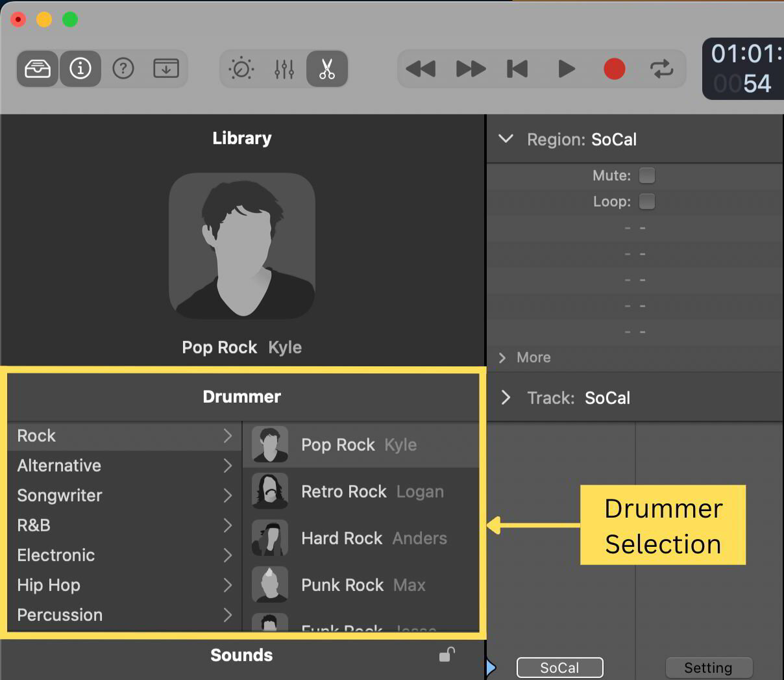This screenshot has width=784, height=680.
Task: Collapse the Region: SoCal section
Action: click(x=506, y=138)
